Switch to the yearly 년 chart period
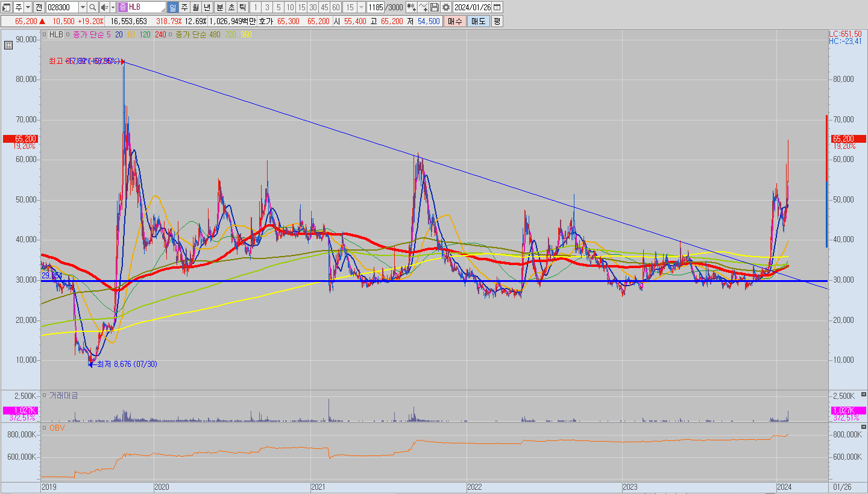The image size is (868, 494). 207,7
